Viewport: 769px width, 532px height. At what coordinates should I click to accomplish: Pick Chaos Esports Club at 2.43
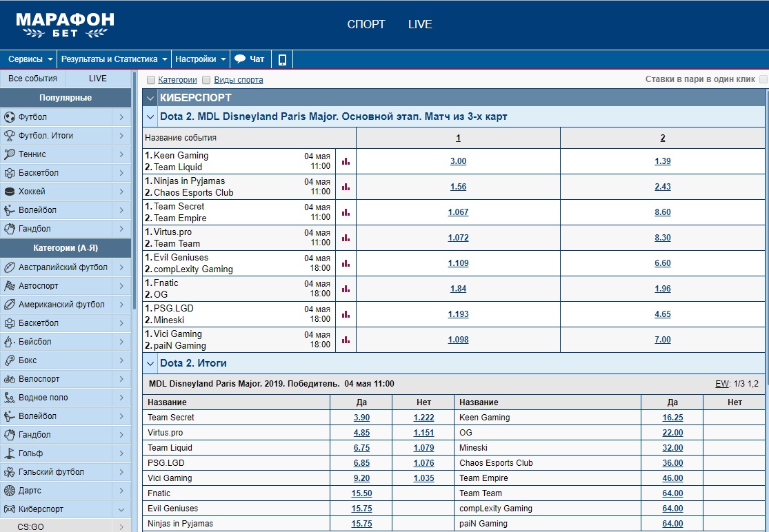click(x=663, y=187)
